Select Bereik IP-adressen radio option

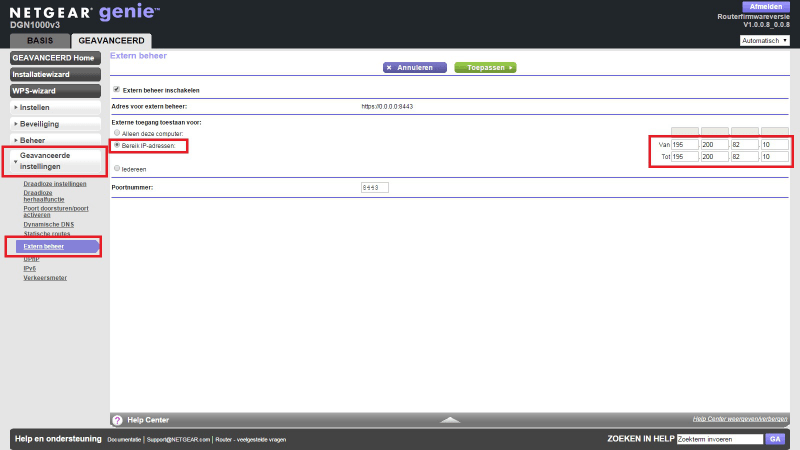117,145
